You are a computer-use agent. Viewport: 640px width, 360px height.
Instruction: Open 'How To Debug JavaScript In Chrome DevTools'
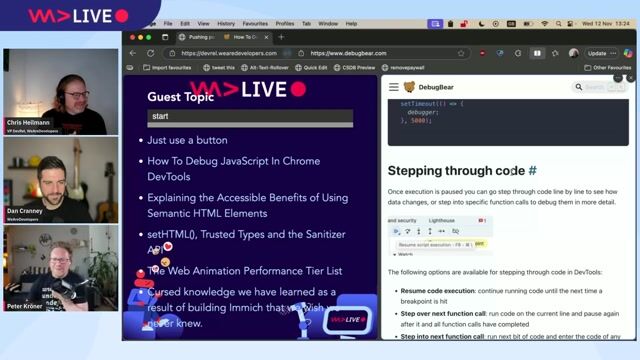[x=233, y=169]
